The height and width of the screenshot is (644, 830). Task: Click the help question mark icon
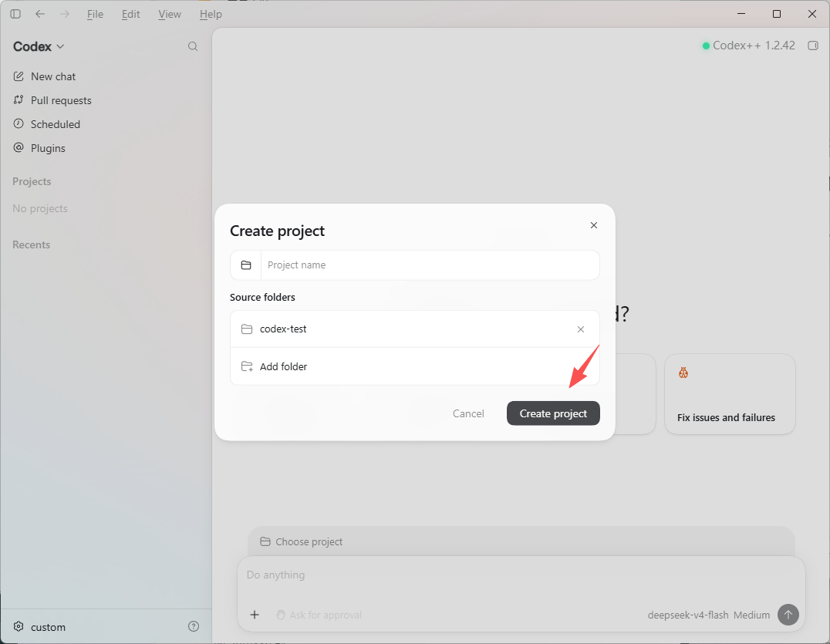click(x=194, y=626)
